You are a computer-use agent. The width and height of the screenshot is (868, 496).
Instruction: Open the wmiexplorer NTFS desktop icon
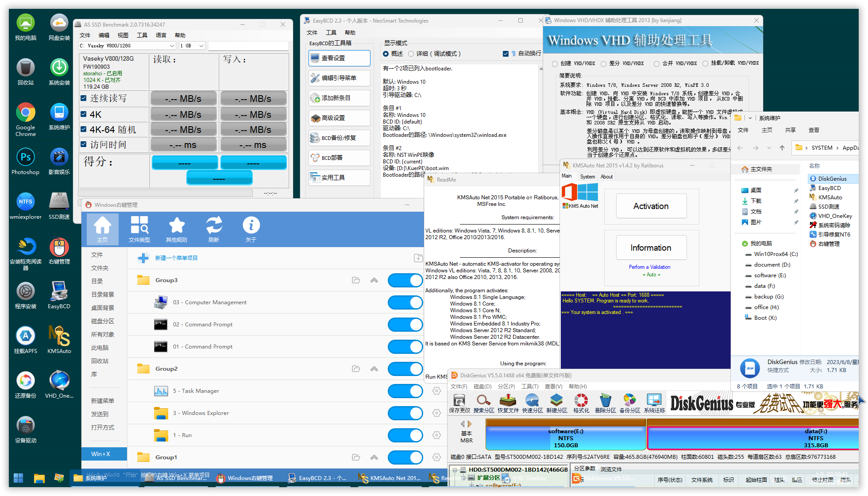point(25,206)
